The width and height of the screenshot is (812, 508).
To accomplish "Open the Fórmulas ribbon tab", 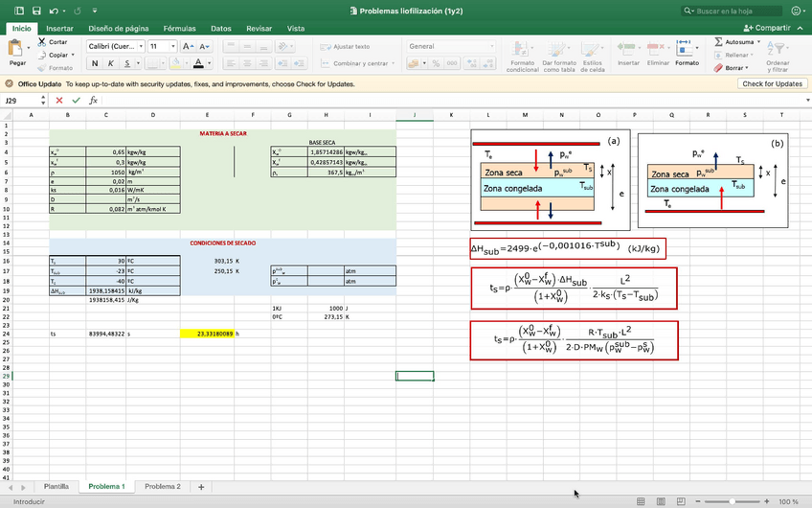I will point(179,29).
